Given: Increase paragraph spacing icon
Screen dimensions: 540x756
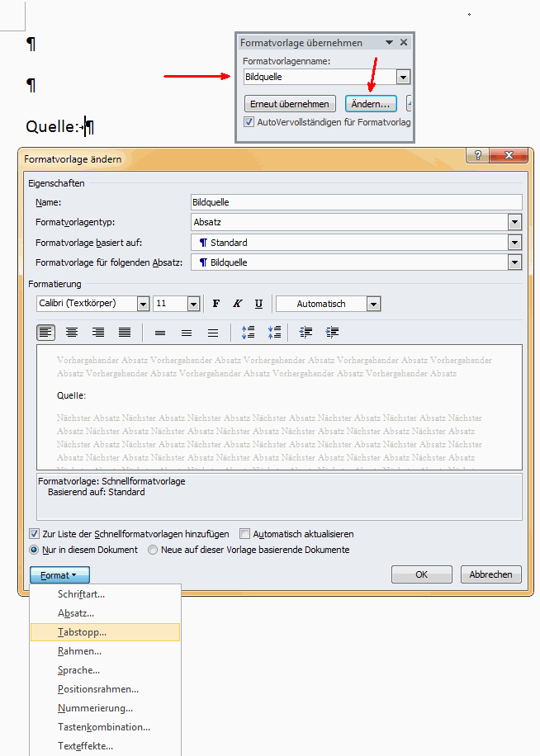Looking at the screenshot, I should (x=248, y=333).
